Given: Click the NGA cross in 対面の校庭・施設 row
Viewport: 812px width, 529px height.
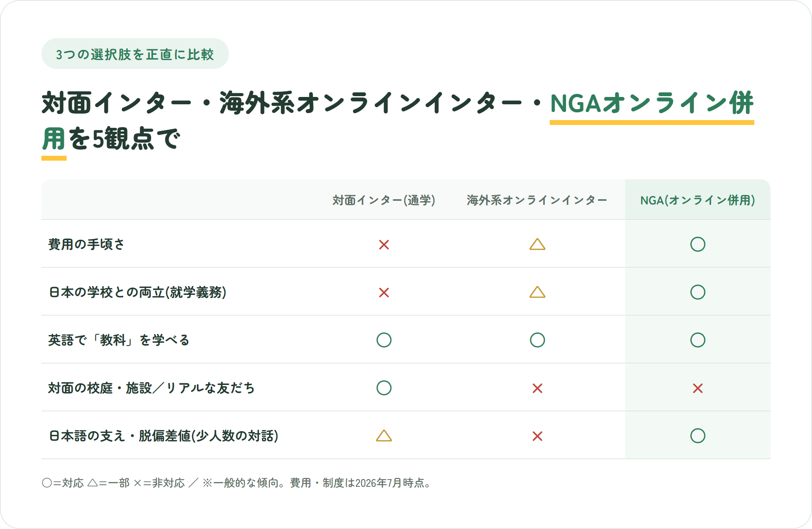Looking at the screenshot, I should (x=698, y=388).
